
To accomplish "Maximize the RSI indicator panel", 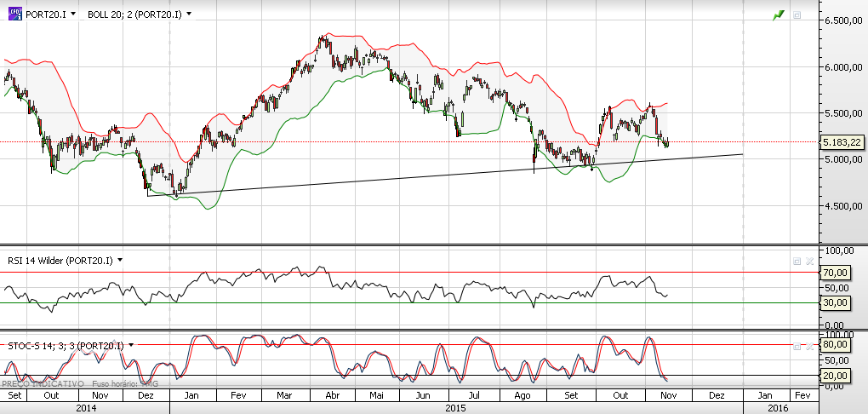I will pos(797,261).
